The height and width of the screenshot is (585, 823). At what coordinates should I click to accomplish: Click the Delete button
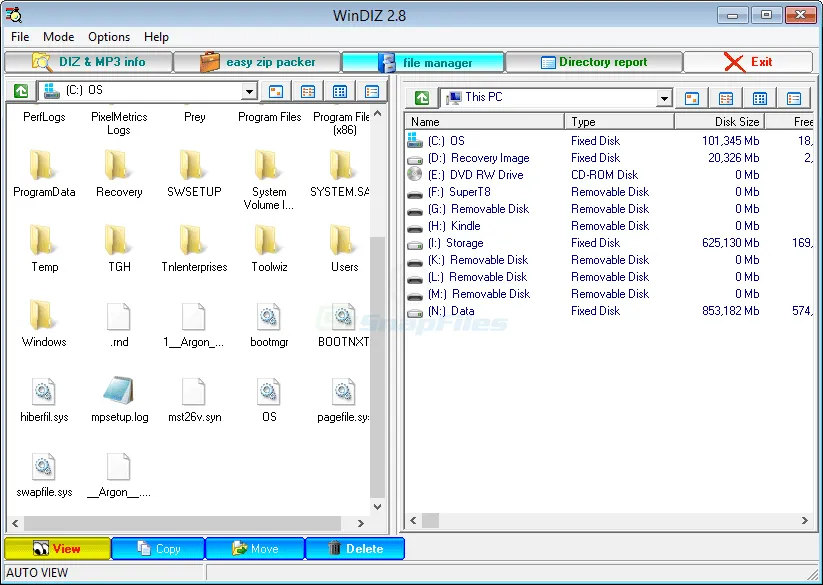354,548
